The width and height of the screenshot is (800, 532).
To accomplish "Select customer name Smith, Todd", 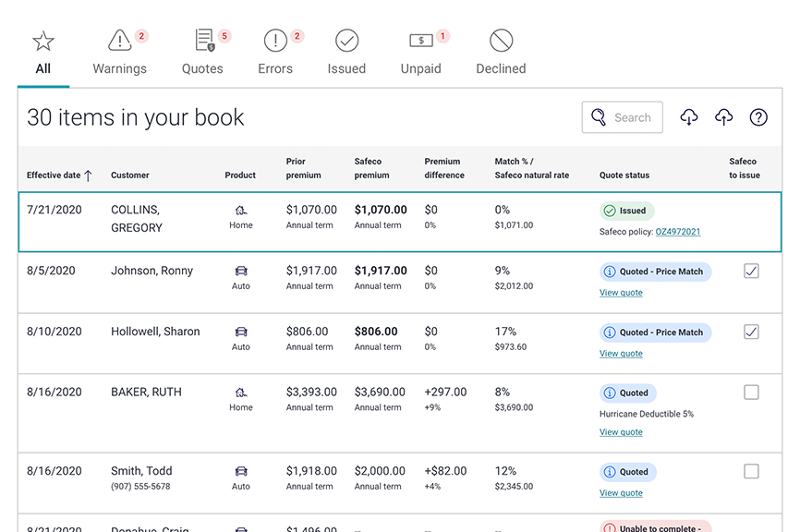I will [x=141, y=471].
